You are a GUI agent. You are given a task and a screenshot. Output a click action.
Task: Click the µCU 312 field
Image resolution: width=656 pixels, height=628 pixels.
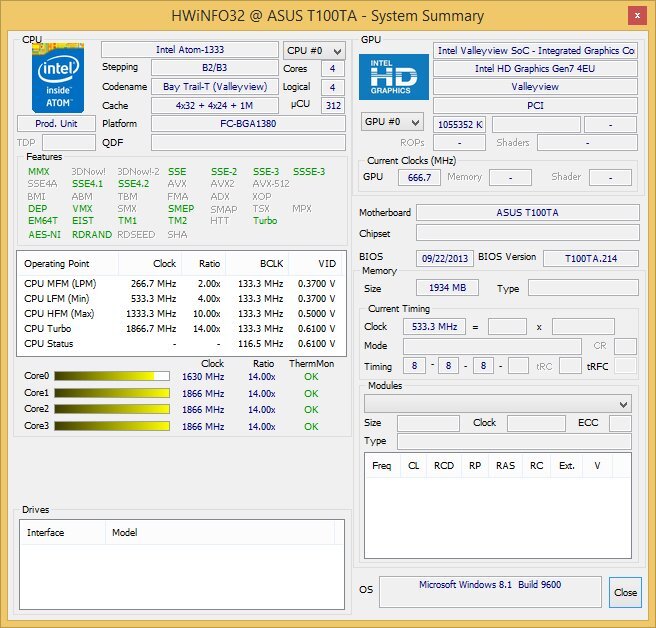(x=333, y=105)
